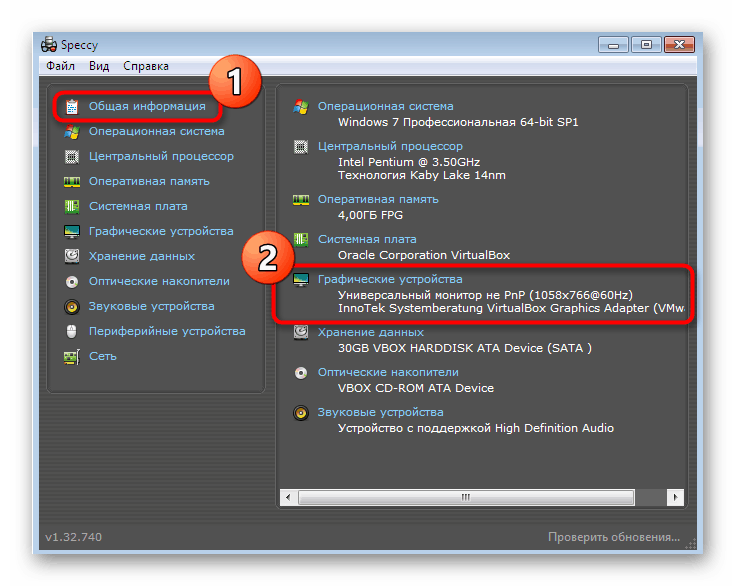The width and height of the screenshot is (735, 586).
Task: Click speaker icon in summary panel
Action: point(301,413)
